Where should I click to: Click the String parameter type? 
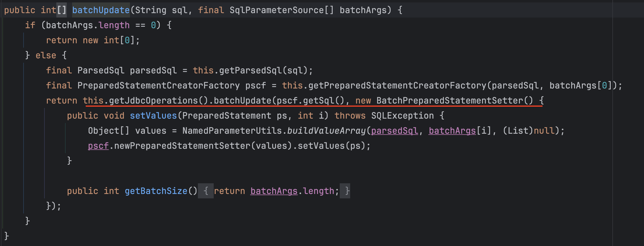151,10
